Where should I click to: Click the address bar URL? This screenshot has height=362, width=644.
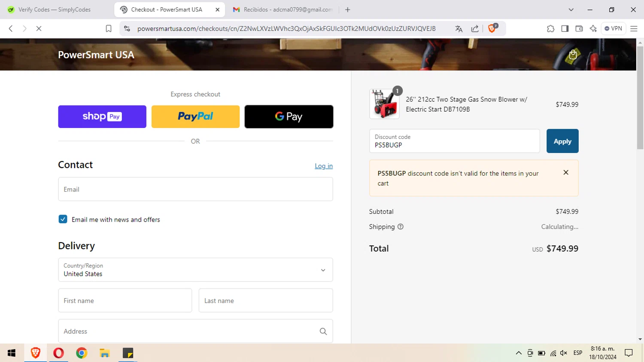[286, 29]
